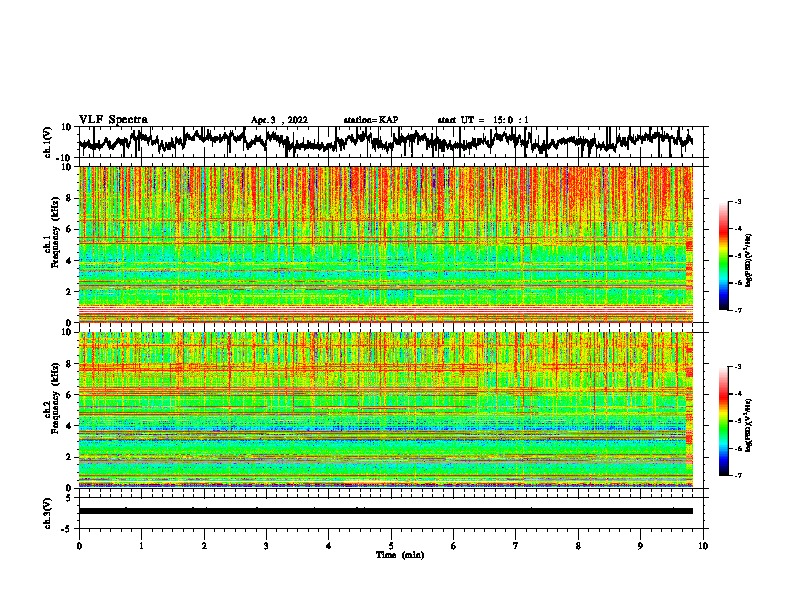Click time axis tick label '2'
The width and height of the screenshot is (792, 612).
pyautogui.click(x=204, y=546)
